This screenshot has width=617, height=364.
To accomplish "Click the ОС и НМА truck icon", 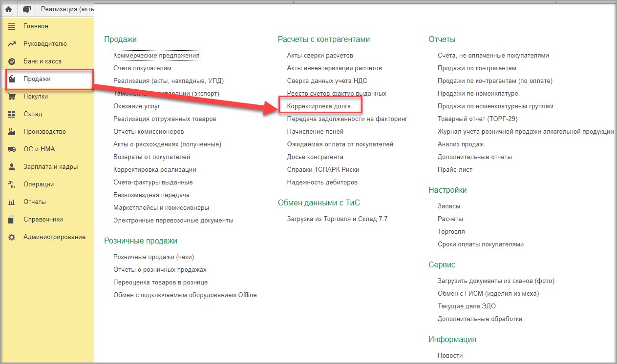I will pos(12,149).
